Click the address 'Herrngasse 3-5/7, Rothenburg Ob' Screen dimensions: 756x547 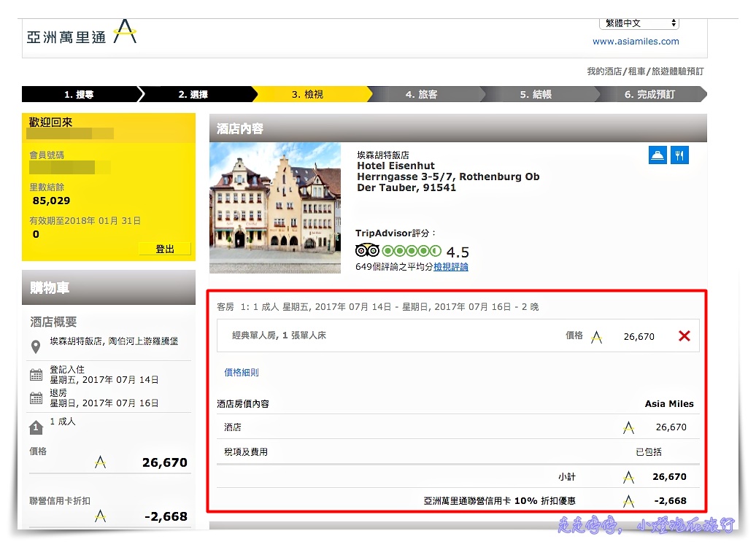click(x=448, y=177)
